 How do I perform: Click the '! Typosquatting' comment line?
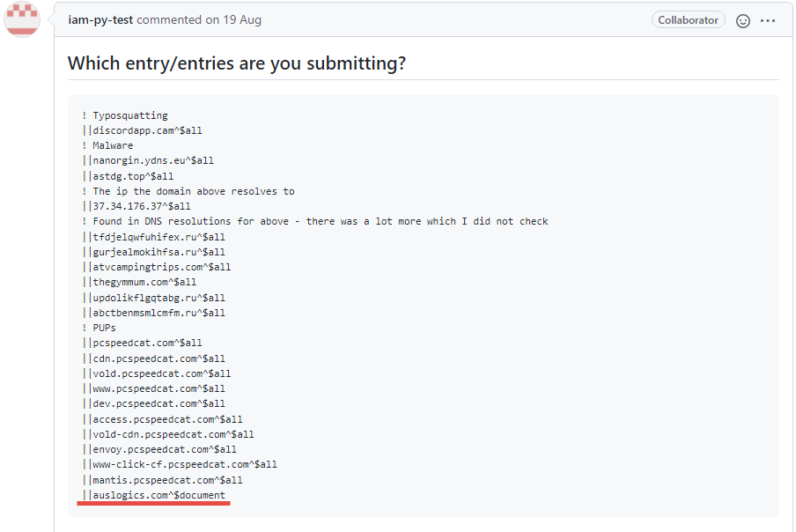[125, 115]
